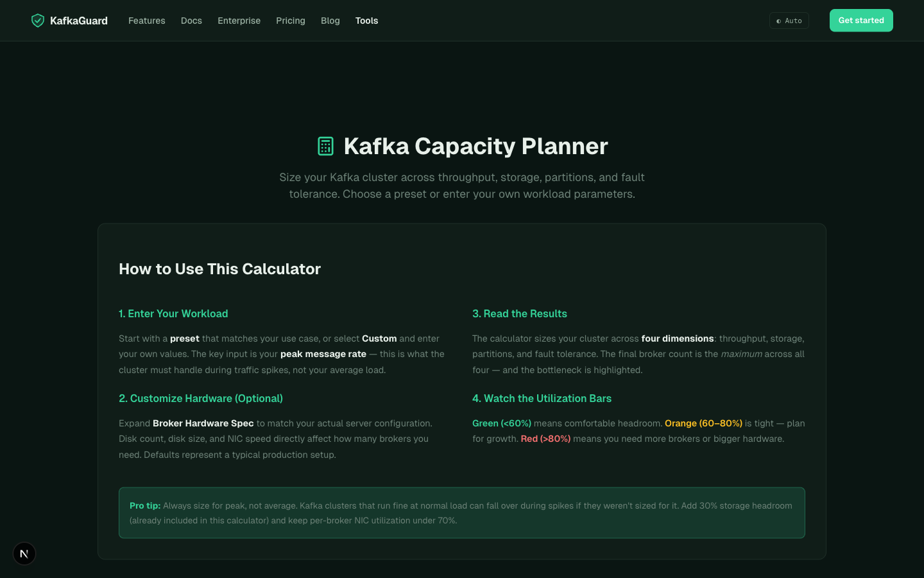Screen dimensions: 924x578
Task: Click the bold 'Broker Hardware Spec' text
Action: coord(203,423)
